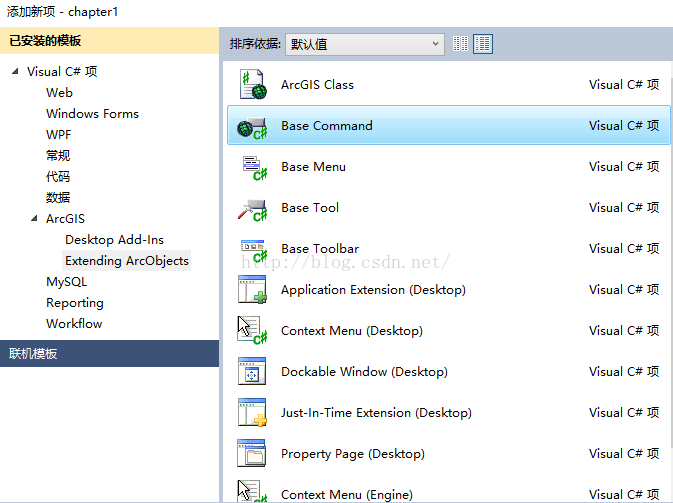
Task: Select the 数据 category
Action: tap(58, 197)
